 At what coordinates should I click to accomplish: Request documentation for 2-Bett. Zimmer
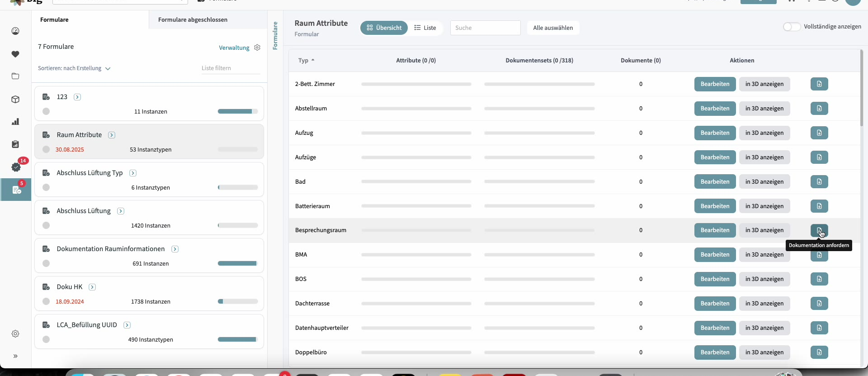(x=819, y=84)
